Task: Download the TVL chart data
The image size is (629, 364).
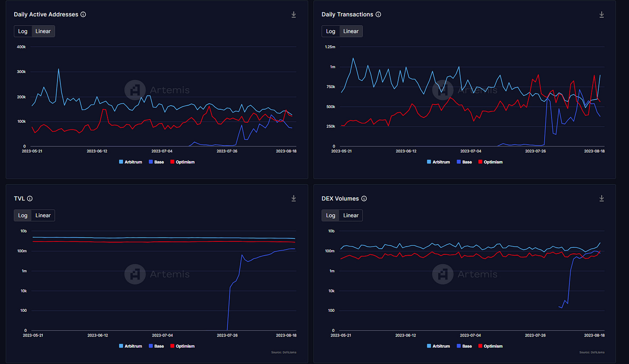Action: coord(294,198)
